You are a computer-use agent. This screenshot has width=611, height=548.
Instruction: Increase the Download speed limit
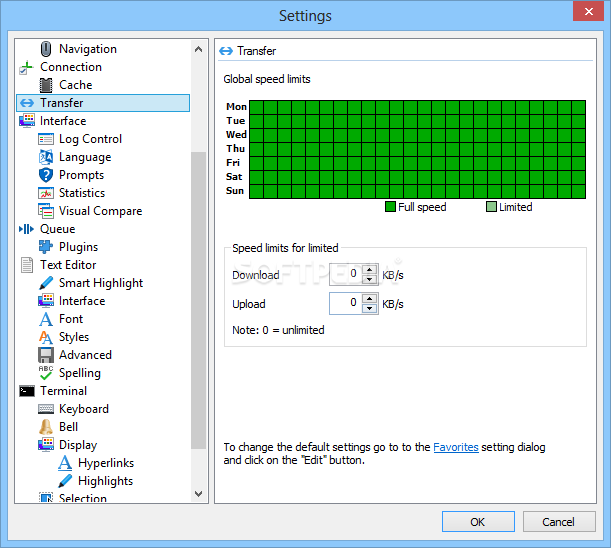(x=369, y=269)
